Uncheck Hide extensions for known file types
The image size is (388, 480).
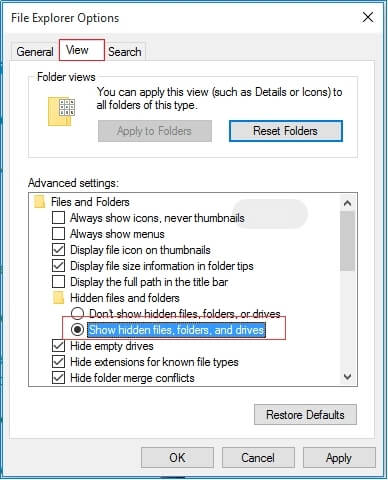pos(58,362)
